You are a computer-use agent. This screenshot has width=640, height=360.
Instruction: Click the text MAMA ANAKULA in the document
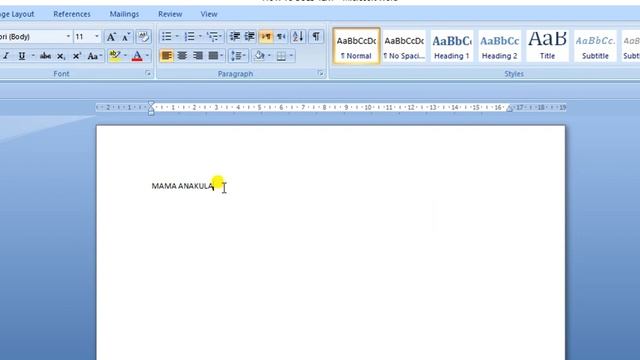tap(182, 186)
